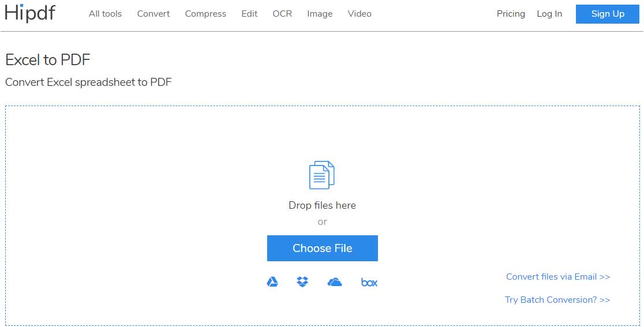Image resolution: width=644 pixels, height=327 pixels.
Task: Open the Video menu
Action: (360, 13)
